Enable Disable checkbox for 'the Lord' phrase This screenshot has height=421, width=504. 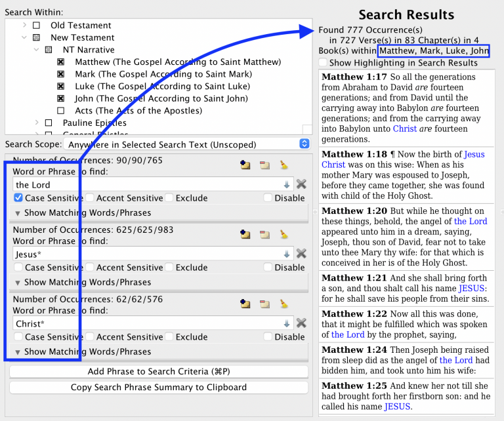coord(268,197)
